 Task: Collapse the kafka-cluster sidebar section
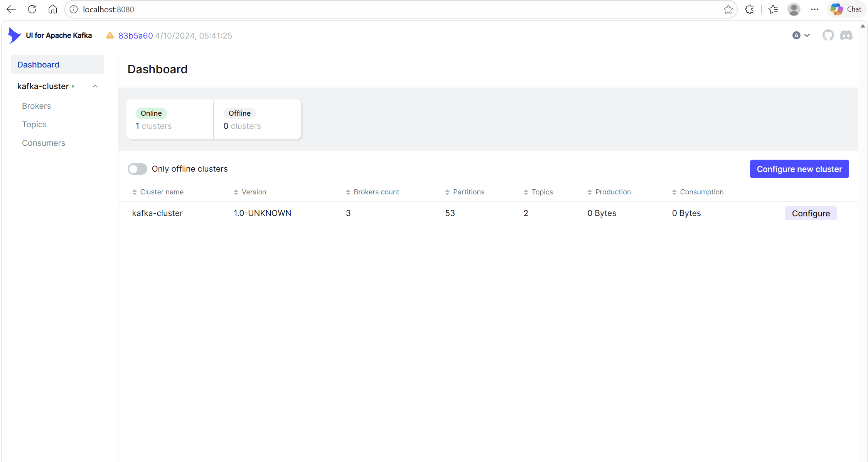point(95,86)
